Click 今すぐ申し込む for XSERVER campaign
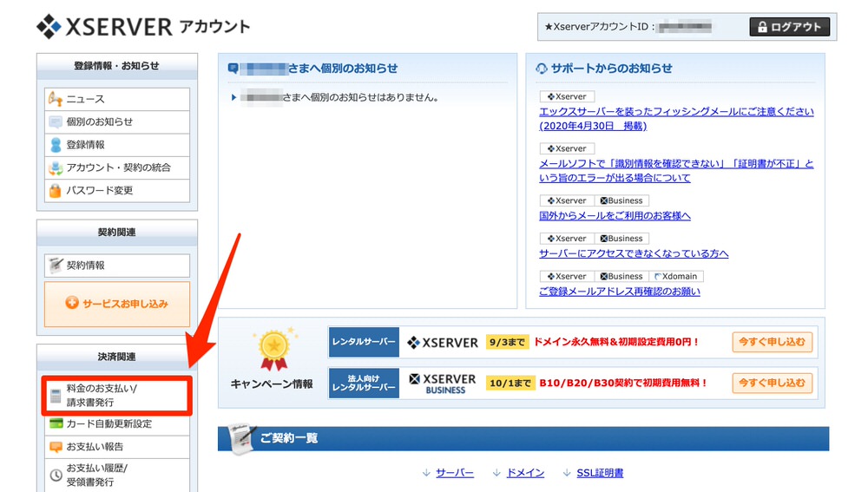The height and width of the screenshot is (492, 868). click(773, 342)
